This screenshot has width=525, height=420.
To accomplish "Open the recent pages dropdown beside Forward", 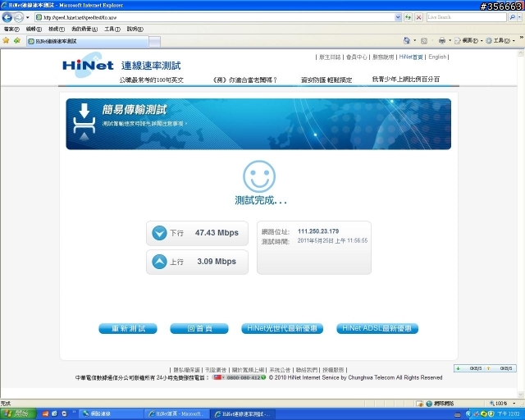I will point(27,17).
